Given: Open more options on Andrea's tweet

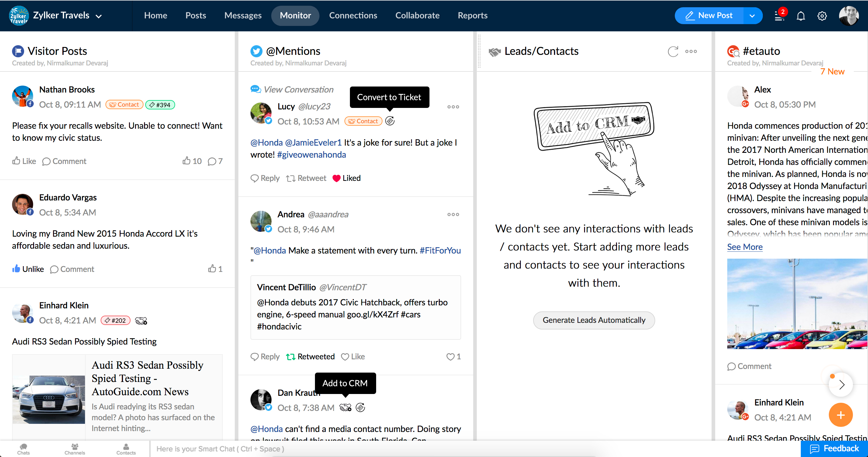Looking at the screenshot, I should [x=453, y=214].
